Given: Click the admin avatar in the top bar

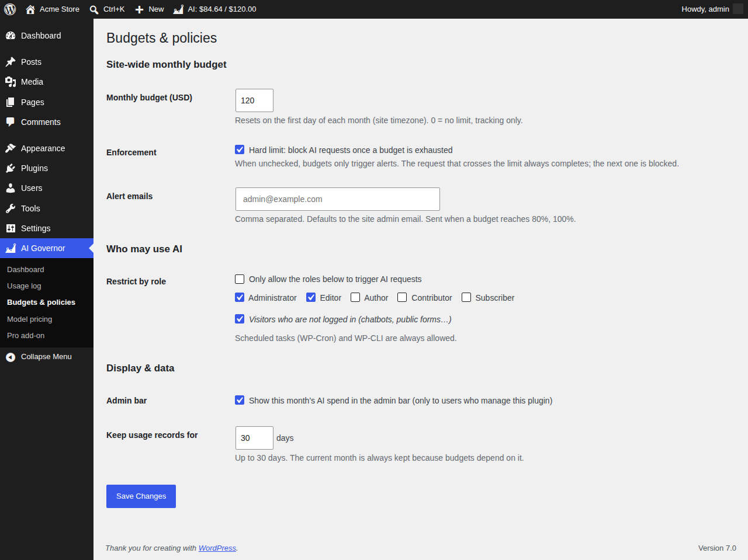Looking at the screenshot, I should pos(738,9).
